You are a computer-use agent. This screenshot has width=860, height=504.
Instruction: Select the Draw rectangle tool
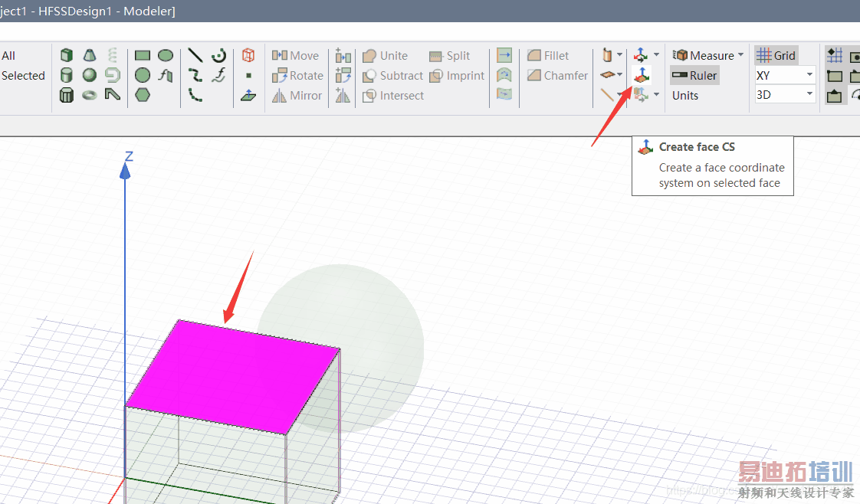coord(143,55)
